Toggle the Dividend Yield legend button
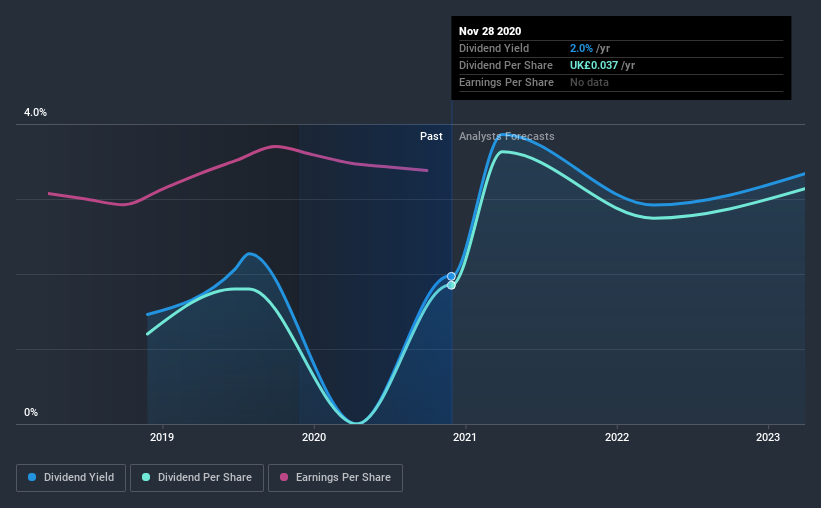The height and width of the screenshot is (508, 821). pos(71,478)
